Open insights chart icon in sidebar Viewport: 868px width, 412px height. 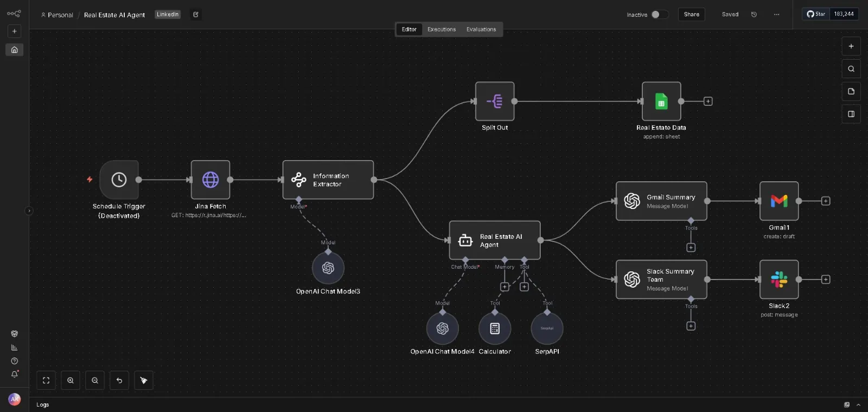(x=15, y=347)
